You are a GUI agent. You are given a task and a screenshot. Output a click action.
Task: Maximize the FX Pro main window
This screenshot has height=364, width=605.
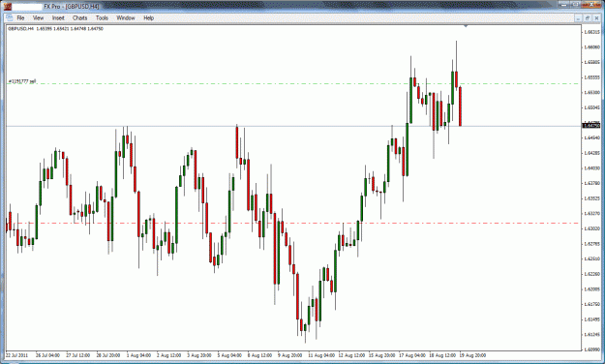pyautogui.click(x=576, y=5)
